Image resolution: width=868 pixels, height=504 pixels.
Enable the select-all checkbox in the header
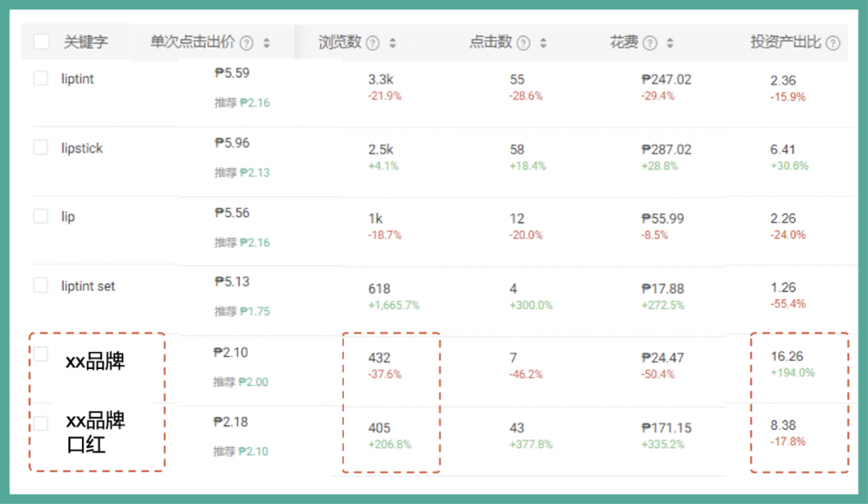point(41,39)
